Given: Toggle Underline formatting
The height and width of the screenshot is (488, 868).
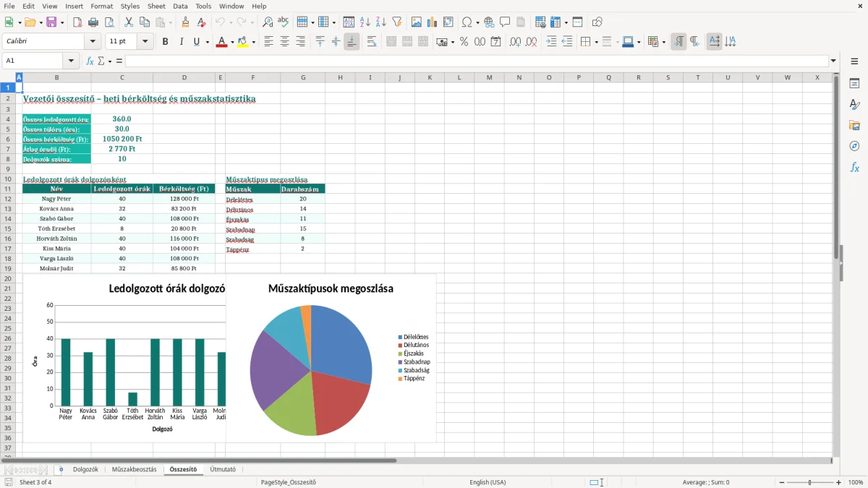Looking at the screenshot, I should (196, 42).
